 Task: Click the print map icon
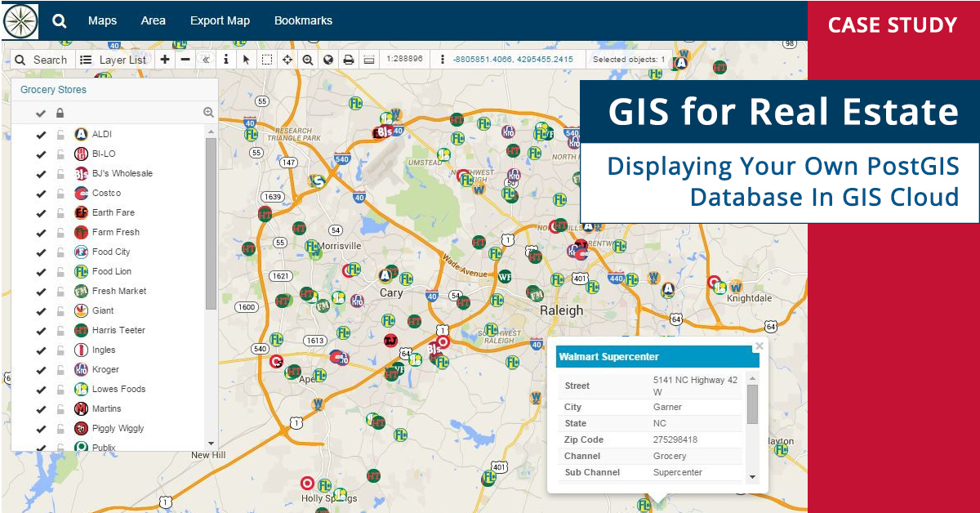click(349, 60)
